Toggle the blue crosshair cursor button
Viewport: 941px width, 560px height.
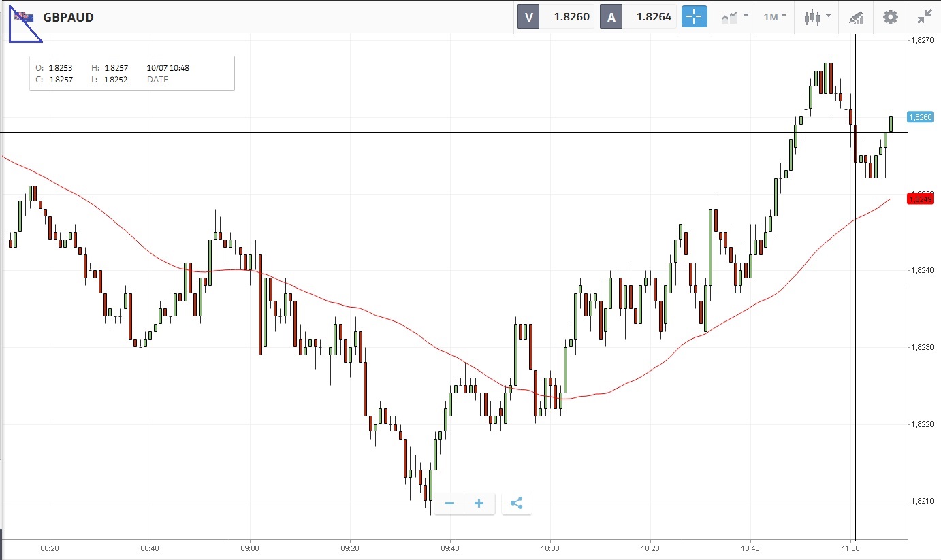pyautogui.click(x=694, y=17)
